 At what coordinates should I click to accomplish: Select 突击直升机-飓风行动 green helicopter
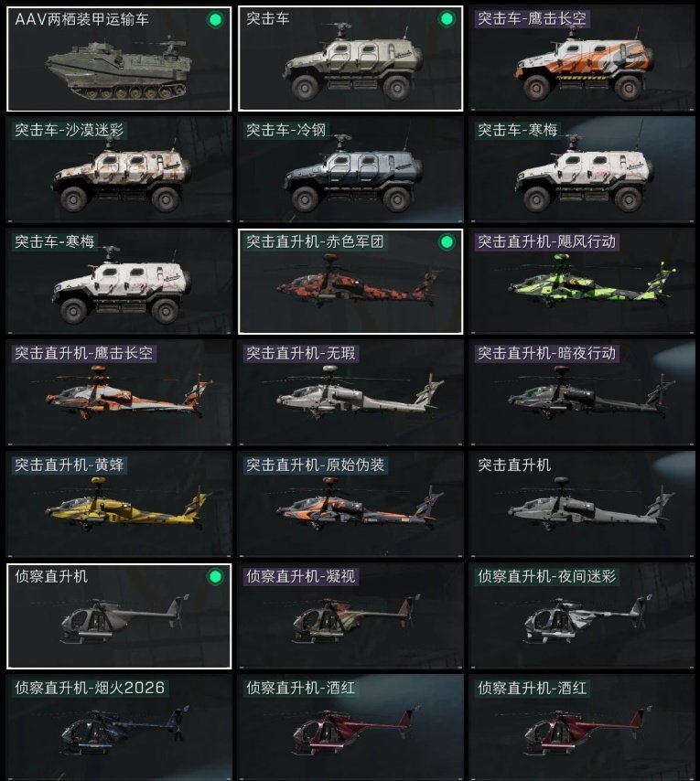[582, 282]
